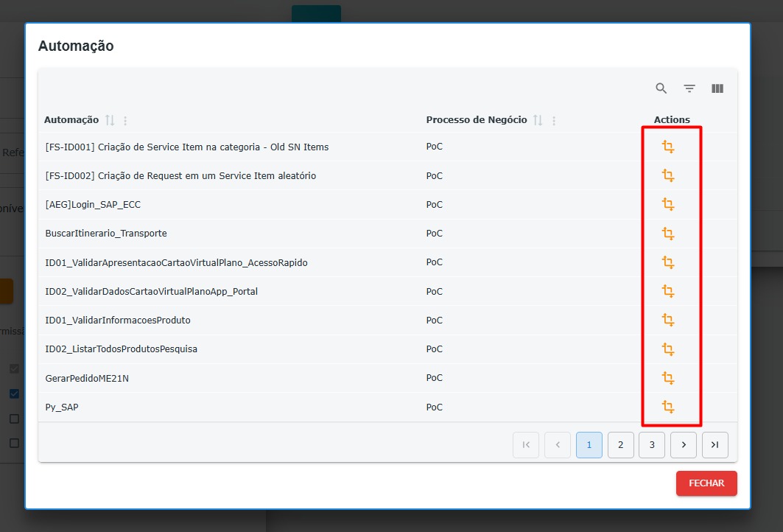Click action icon for GerarPedidoME21N row
Image resolution: width=783 pixels, height=532 pixels.
coord(668,378)
